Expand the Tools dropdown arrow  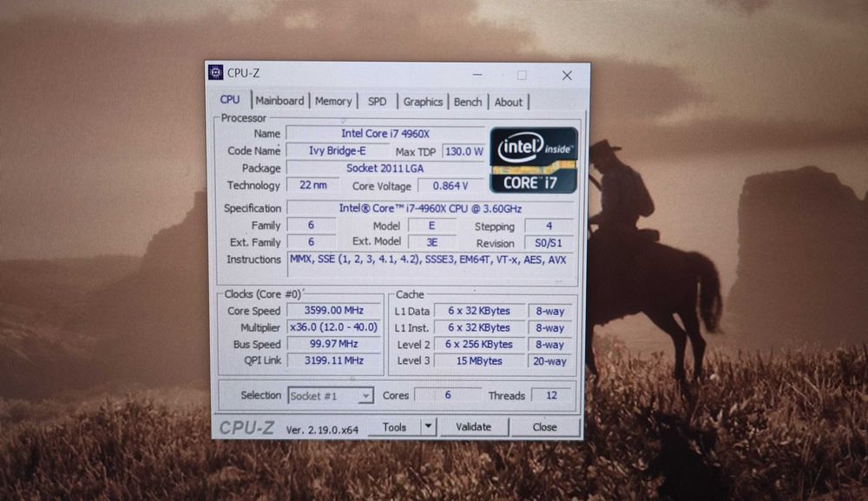pos(428,427)
